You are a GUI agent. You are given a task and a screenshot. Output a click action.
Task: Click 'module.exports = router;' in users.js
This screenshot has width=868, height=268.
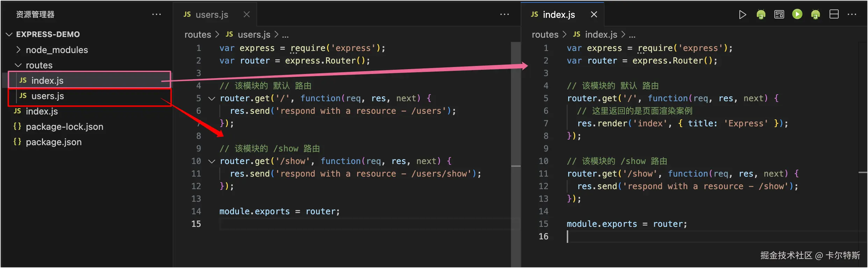pos(280,211)
